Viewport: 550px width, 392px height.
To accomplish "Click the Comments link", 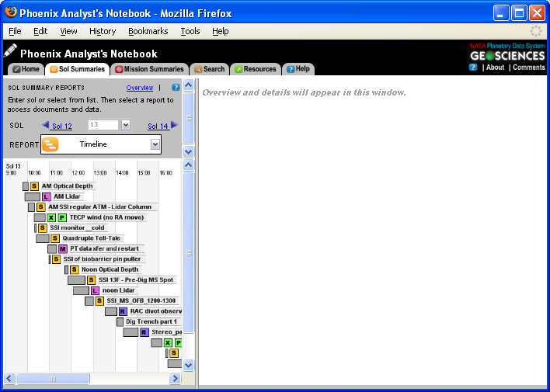I will (x=529, y=68).
